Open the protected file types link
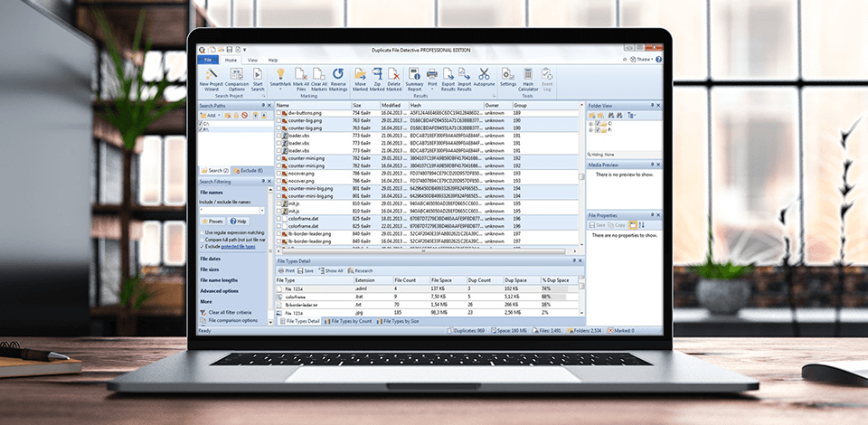The height and width of the screenshot is (425, 868). coord(238,246)
